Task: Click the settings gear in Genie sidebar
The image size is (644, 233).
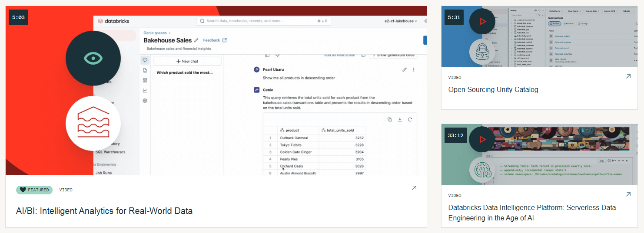Action: click(x=145, y=101)
